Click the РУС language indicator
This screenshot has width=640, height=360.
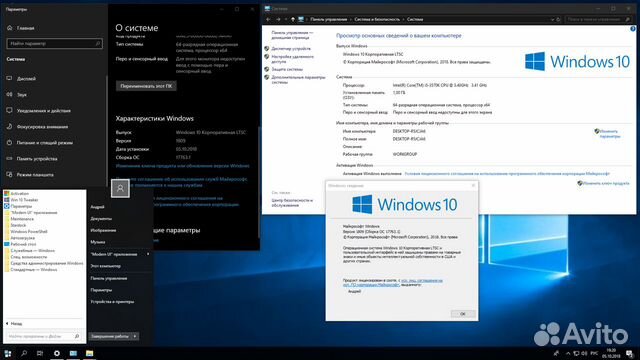[x=594, y=353]
